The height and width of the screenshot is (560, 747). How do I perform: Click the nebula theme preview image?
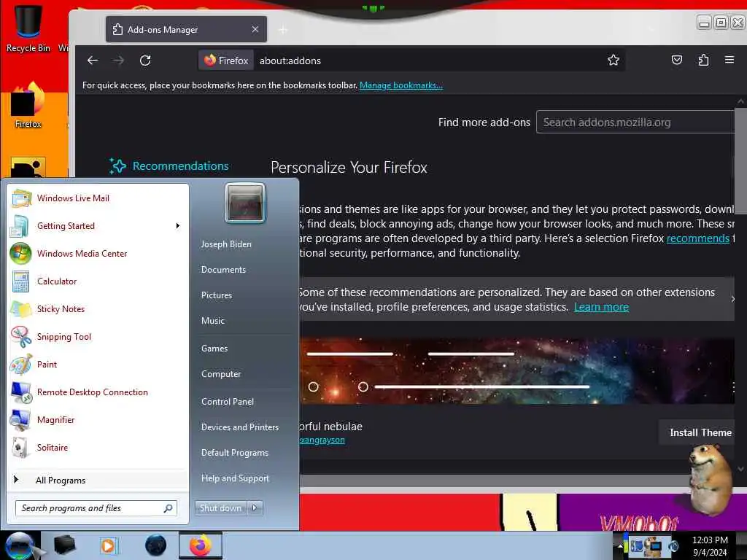(516, 371)
